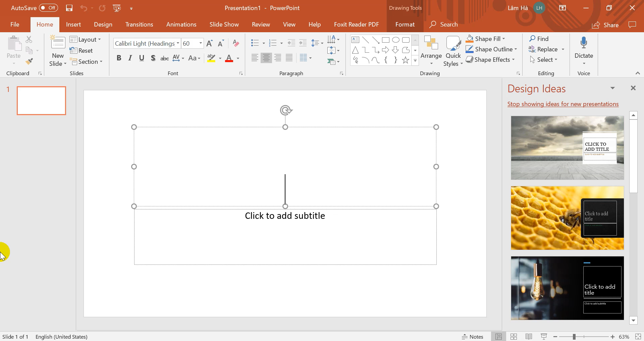This screenshot has width=644, height=341.
Task: Increase font size of selected text
Action: pos(210,43)
